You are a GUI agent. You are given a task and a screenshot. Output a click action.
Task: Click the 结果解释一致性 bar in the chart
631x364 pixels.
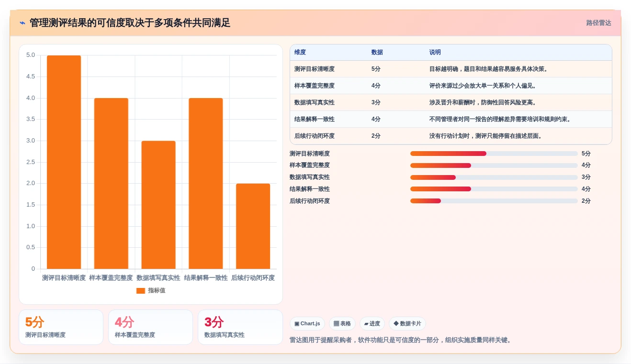pos(206,183)
